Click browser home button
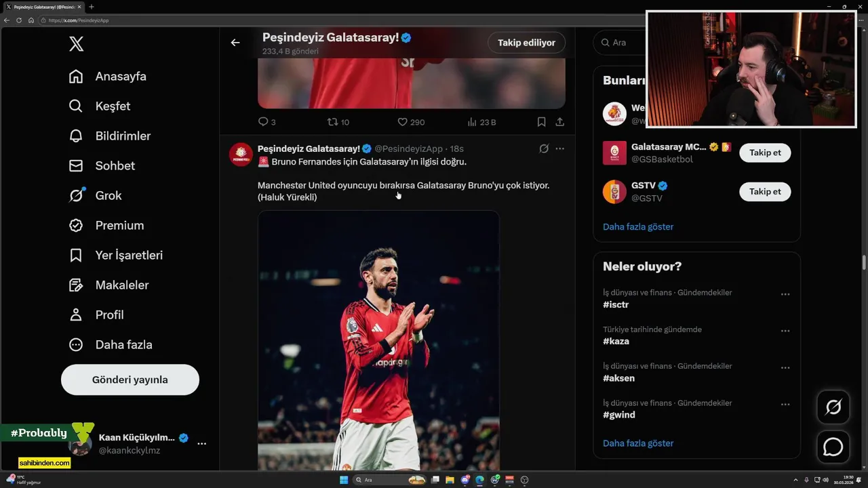This screenshot has width=868, height=488. coord(31,20)
